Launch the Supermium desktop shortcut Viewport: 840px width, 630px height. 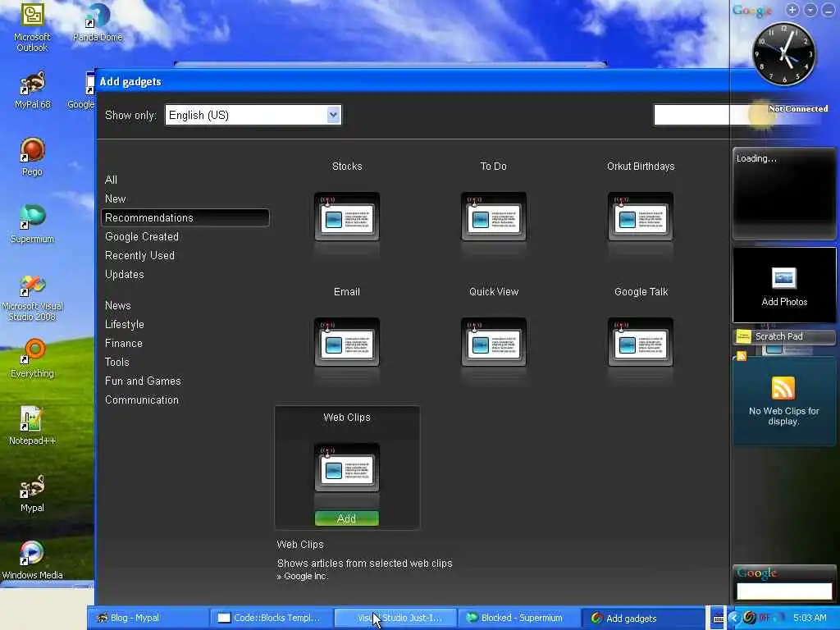pyautogui.click(x=32, y=224)
